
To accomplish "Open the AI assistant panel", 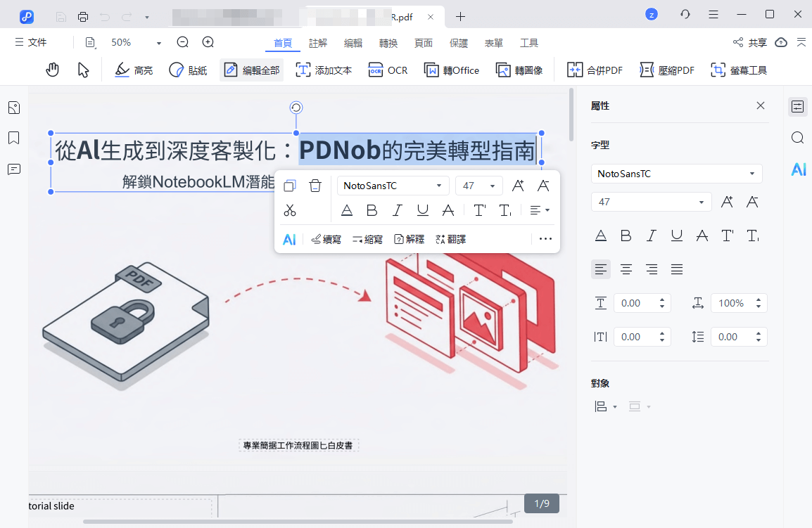I will pos(797,169).
